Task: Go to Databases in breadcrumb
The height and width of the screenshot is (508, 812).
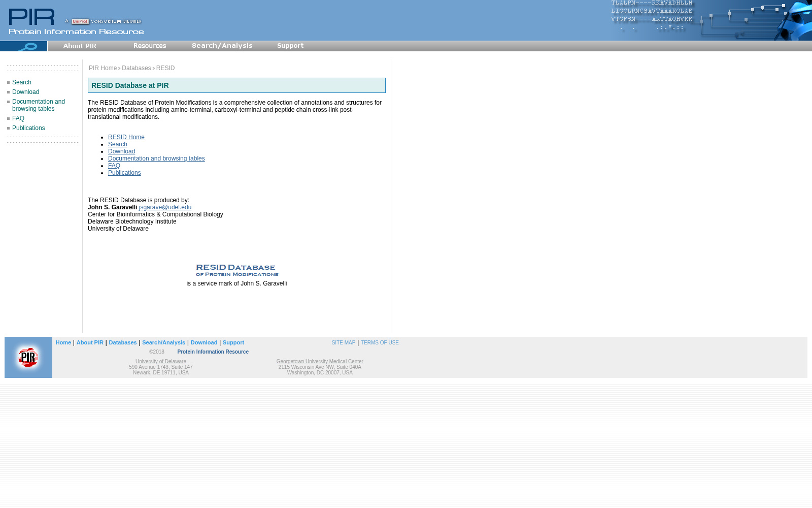Action: click(136, 68)
